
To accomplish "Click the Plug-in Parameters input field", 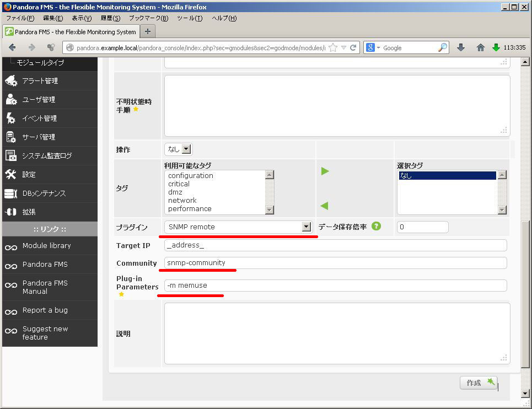I will [336, 286].
